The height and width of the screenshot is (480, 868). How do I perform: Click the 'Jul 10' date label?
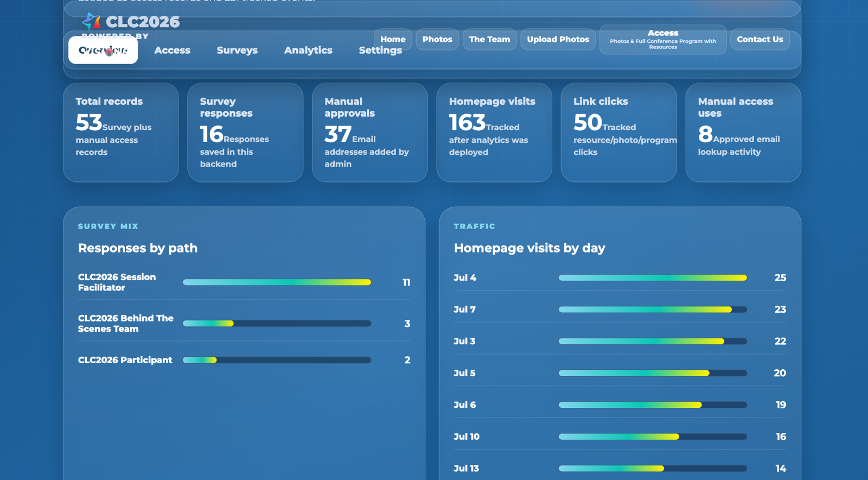467,437
